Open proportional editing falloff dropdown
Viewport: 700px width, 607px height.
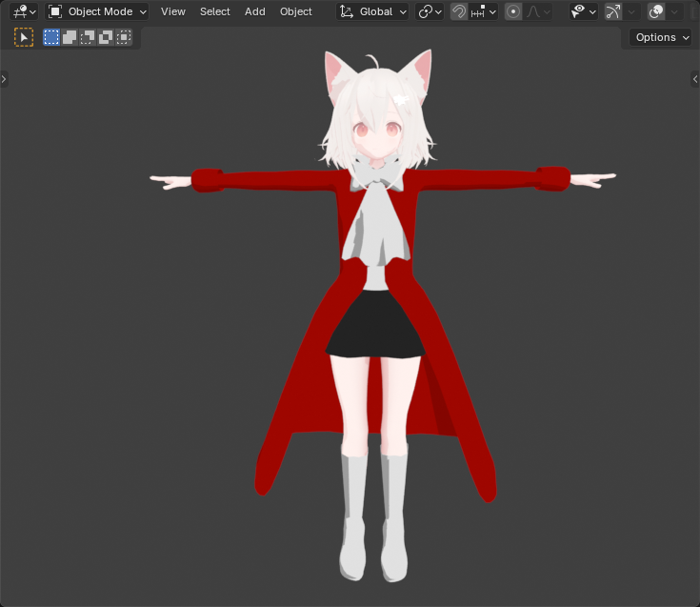click(538, 11)
